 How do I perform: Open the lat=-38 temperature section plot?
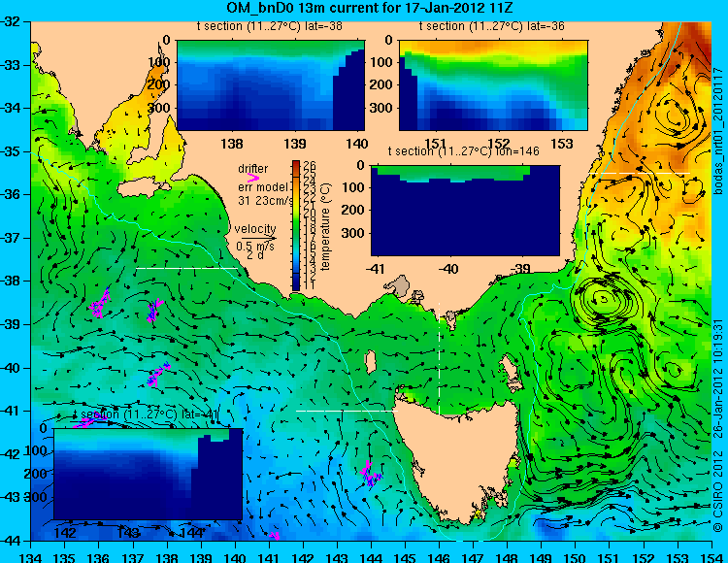point(271,85)
